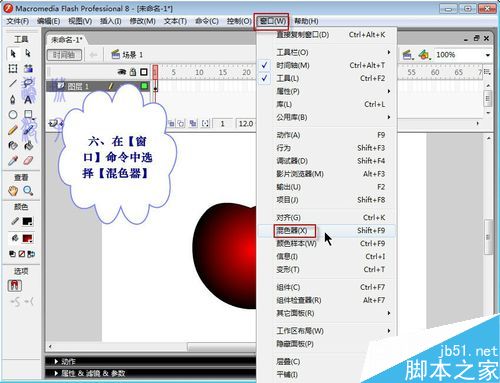Select the Fill Transform tool

pyautogui.click(x=28, y=69)
